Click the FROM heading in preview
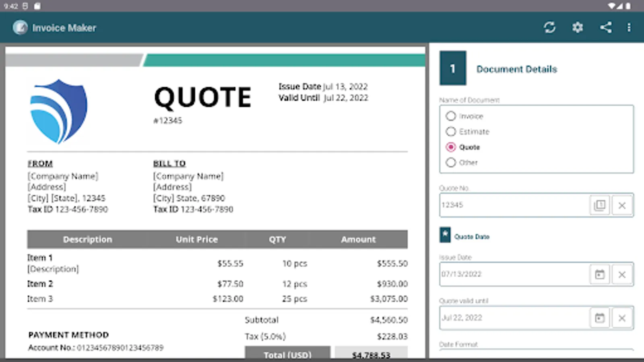The image size is (644, 362). (40, 164)
